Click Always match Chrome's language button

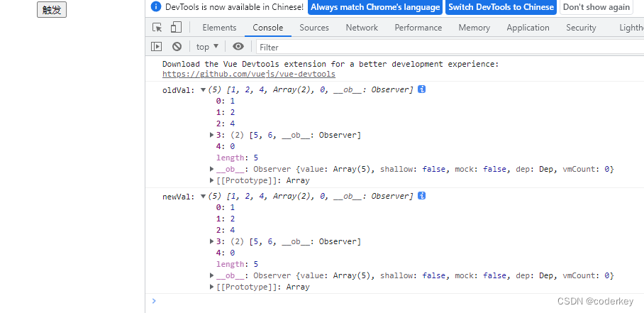pos(375,7)
